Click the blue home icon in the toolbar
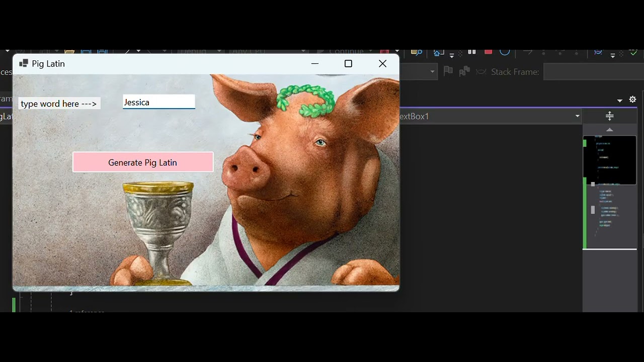The image size is (644, 362). point(438,52)
